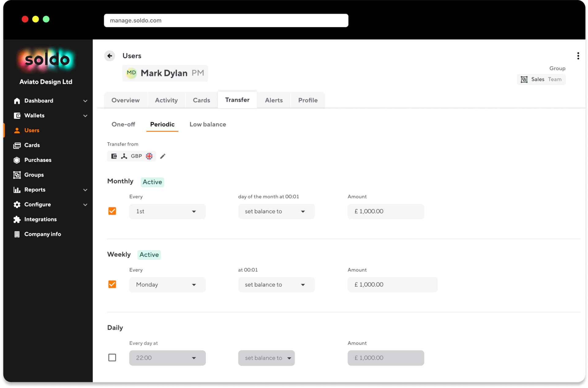Click the Mark Dylan name label
588x388 pixels.
(164, 73)
